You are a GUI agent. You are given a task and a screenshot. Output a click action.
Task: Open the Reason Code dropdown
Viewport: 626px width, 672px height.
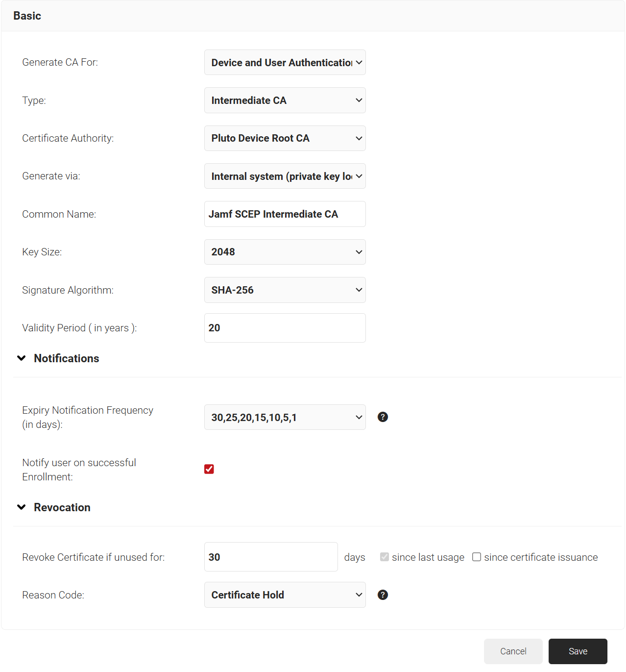point(285,595)
